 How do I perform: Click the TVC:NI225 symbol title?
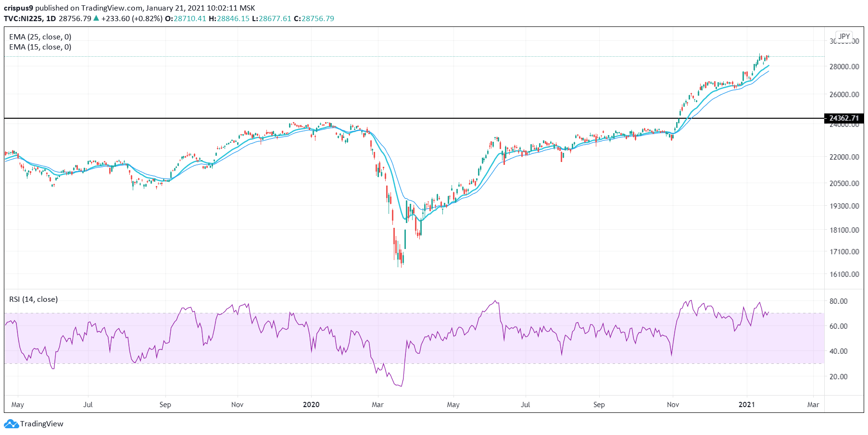point(23,18)
